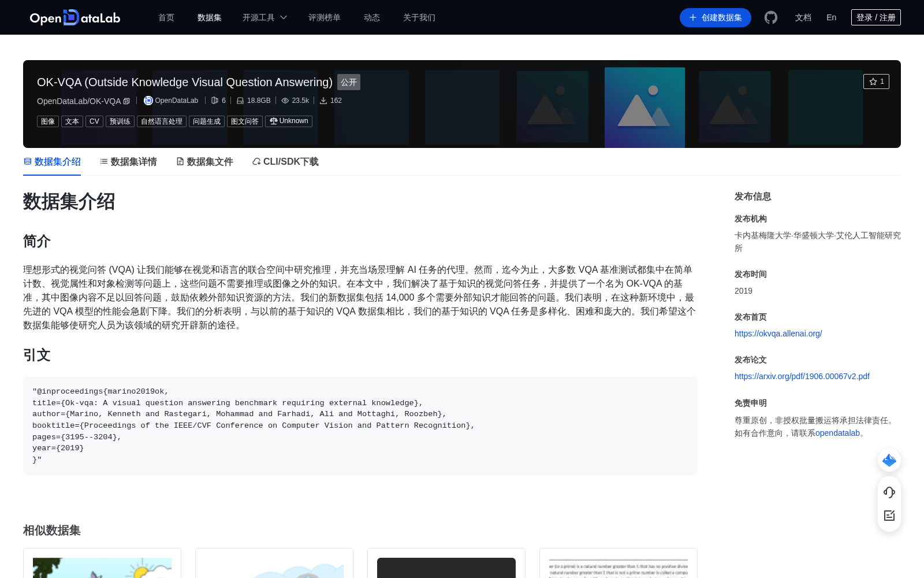
Task: Click the 公开 visibility badge
Action: click(349, 82)
